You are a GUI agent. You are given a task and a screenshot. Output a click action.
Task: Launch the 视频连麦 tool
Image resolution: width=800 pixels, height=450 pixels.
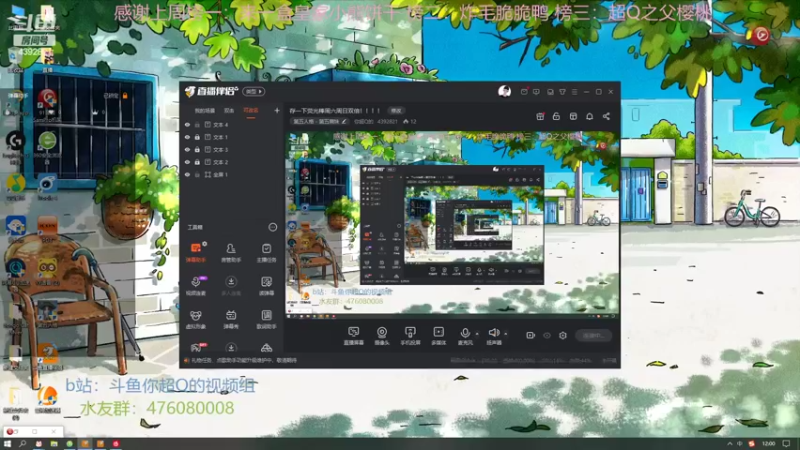(196, 286)
